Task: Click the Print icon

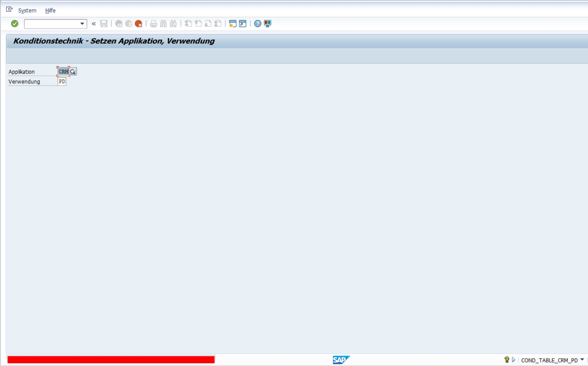Action: point(153,24)
